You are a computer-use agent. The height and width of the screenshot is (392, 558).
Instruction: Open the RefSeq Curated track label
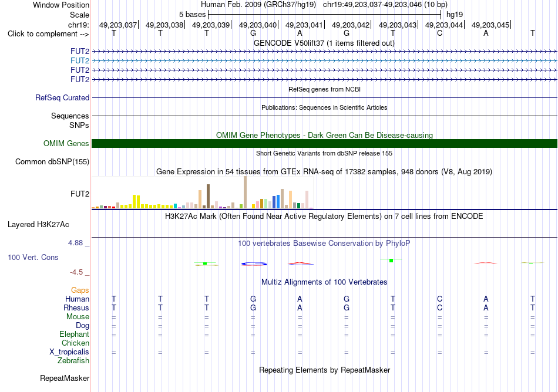(x=62, y=98)
